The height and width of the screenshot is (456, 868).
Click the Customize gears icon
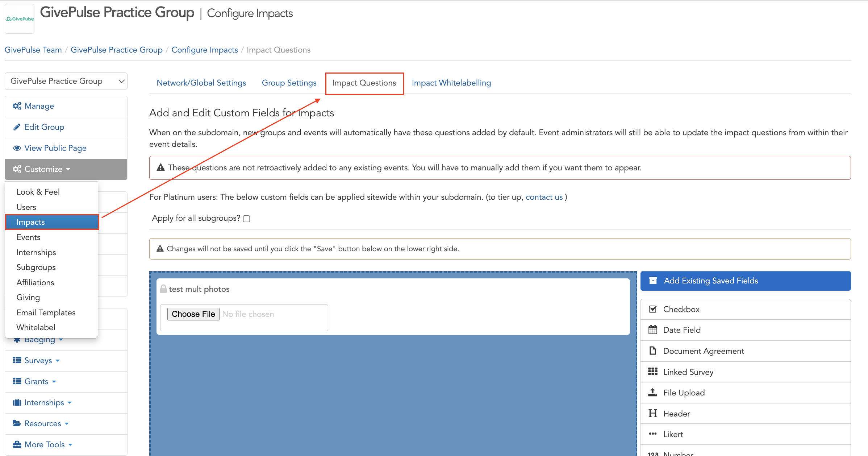(17, 169)
